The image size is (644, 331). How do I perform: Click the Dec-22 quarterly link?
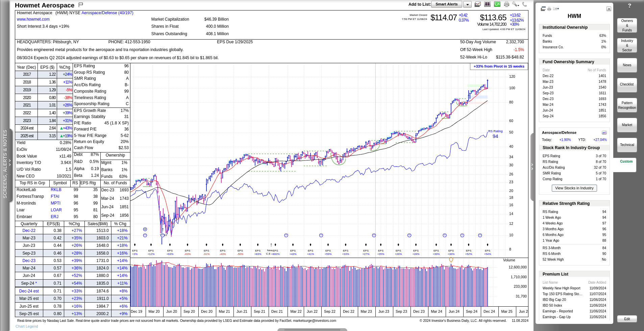click(29, 231)
